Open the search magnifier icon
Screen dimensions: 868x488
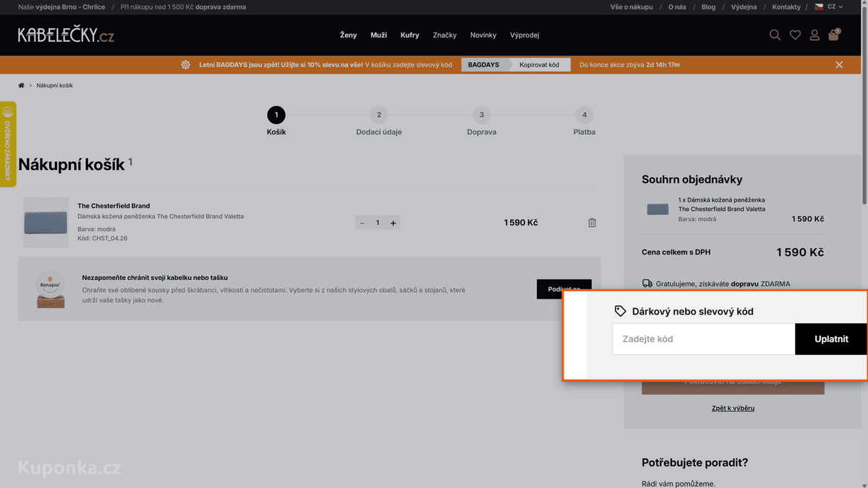[x=775, y=35]
